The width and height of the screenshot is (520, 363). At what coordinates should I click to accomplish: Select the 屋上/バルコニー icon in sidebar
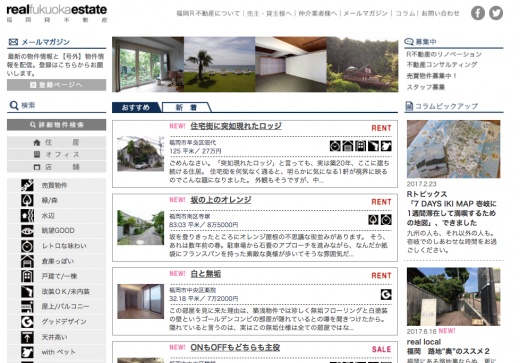[27, 307]
